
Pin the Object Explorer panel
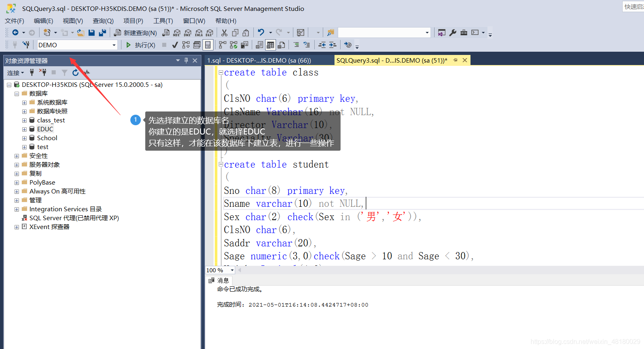click(186, 61)
